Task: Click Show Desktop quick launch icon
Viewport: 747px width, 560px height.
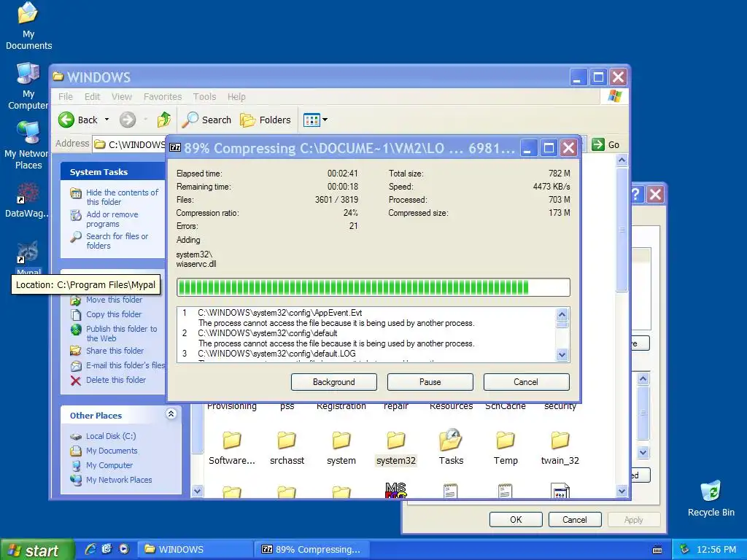Action: [107, 549]
